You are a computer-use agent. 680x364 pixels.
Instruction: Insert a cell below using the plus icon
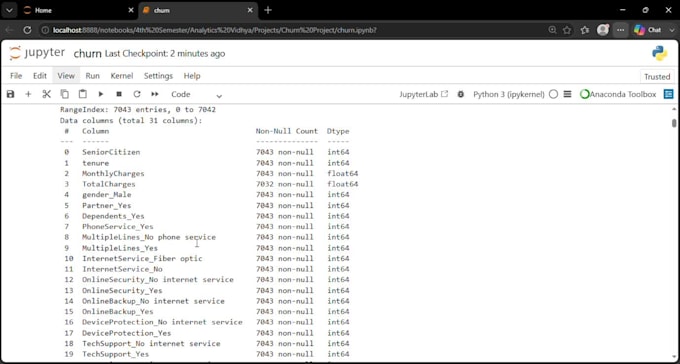coord(28,94)
